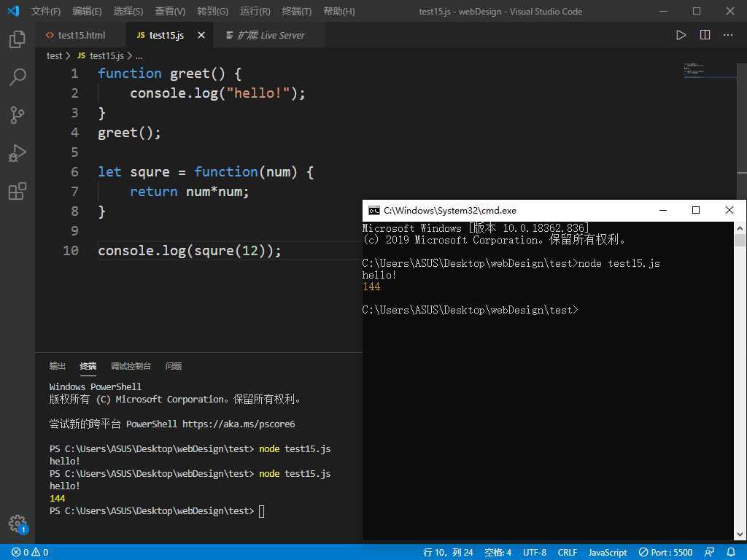Screen dimensions: 747x560
Task: Stop Live Server on Port : 5500
Action: click(x=665, y=553)
